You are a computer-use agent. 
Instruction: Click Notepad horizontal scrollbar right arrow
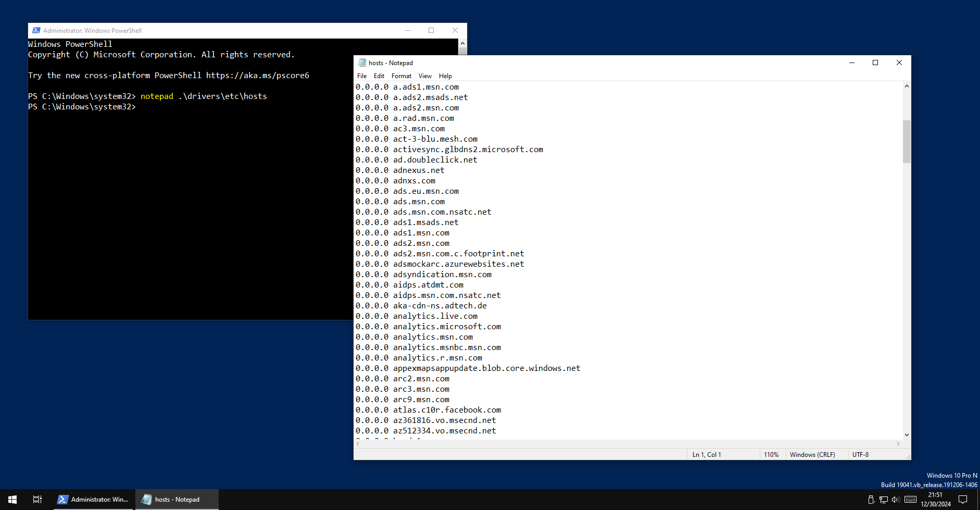click(x=898, y=444)
